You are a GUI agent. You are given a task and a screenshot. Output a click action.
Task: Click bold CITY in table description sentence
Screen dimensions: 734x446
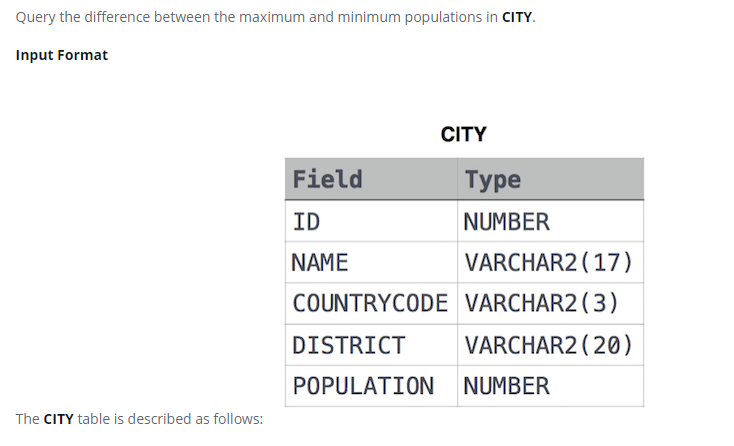[59, 419]
